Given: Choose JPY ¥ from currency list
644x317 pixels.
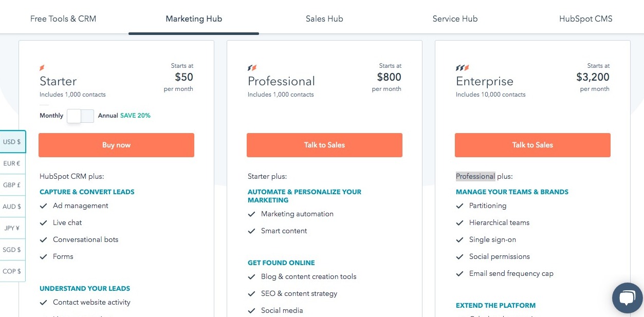Looking at the screenshot, I should click(x=12, y=228).
